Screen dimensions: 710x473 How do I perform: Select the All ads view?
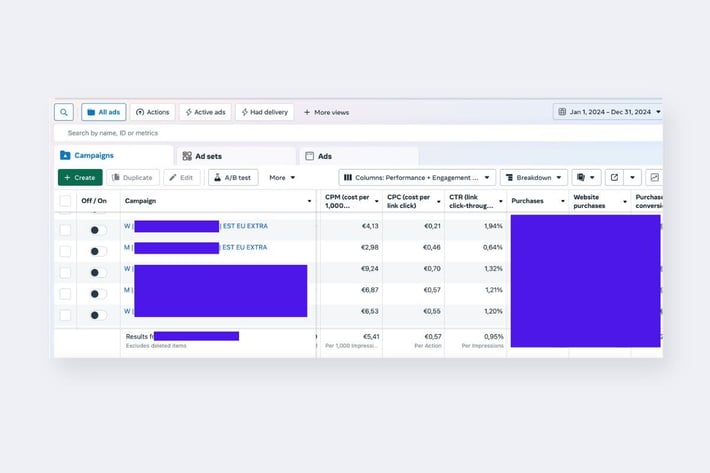[x=104, y=112]
